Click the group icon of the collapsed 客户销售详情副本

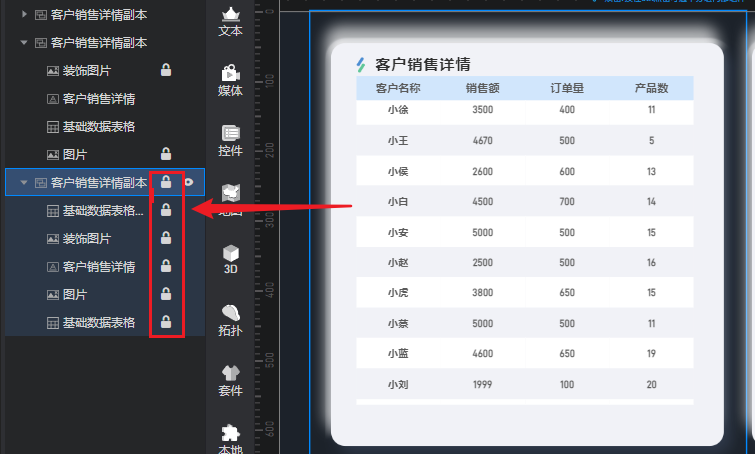41,15
